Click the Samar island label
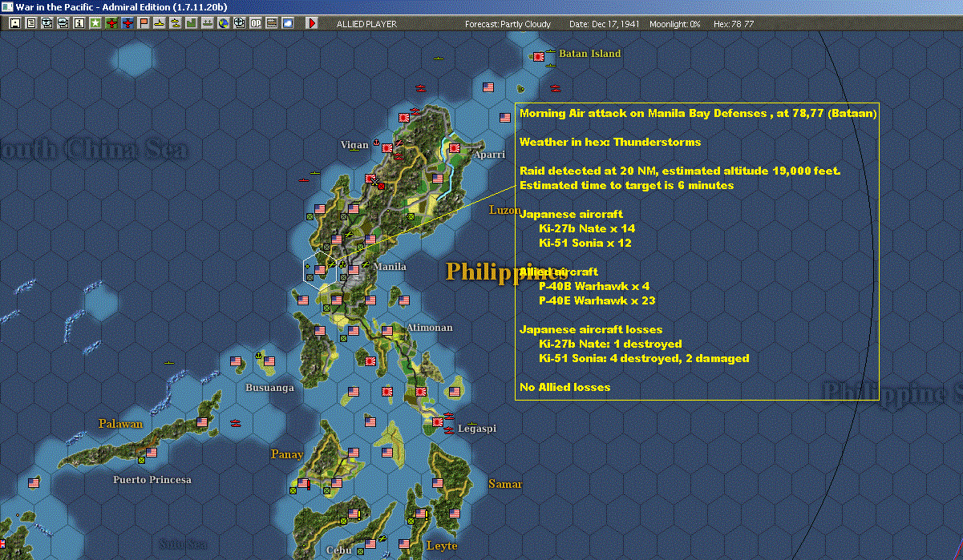The image size is (963, 560). point(505,484)
